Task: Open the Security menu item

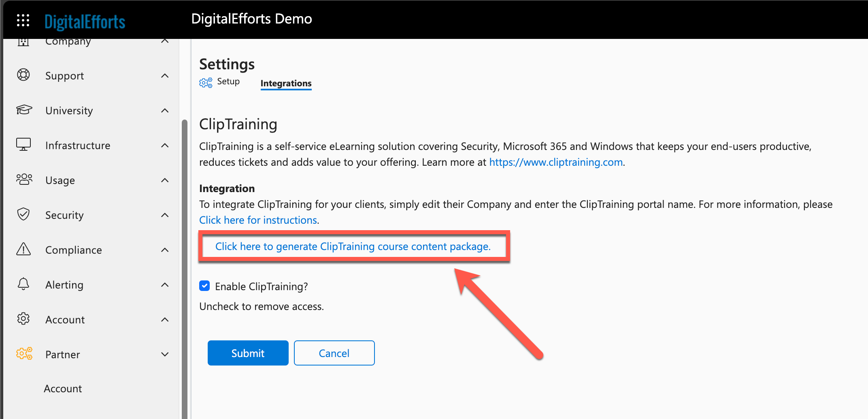Action: [64, 215]
